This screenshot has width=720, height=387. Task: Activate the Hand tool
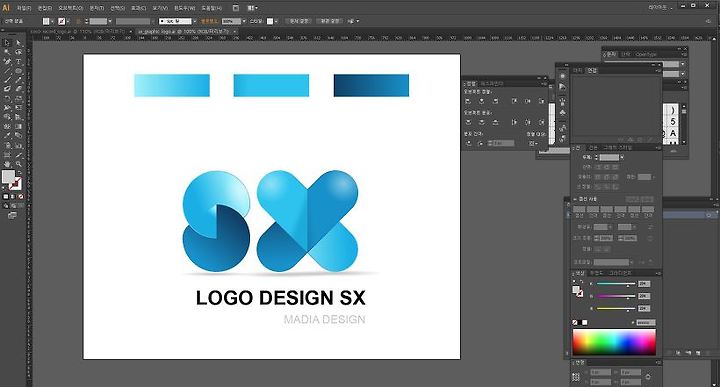click(x=7, y=164)
